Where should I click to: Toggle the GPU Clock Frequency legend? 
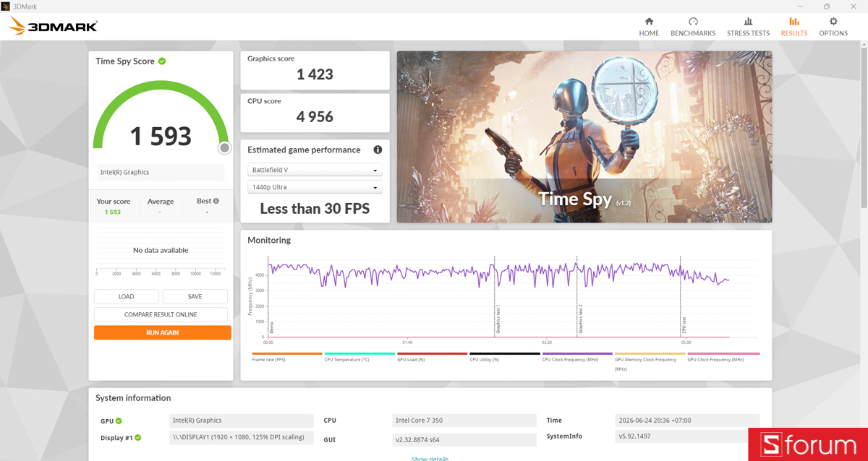click(x=723, y=357)
